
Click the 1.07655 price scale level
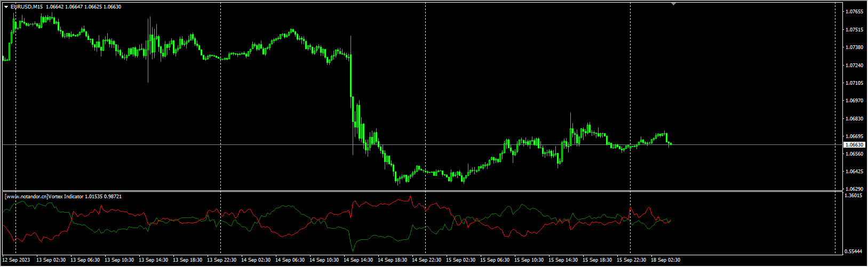(x=855, y=12)
